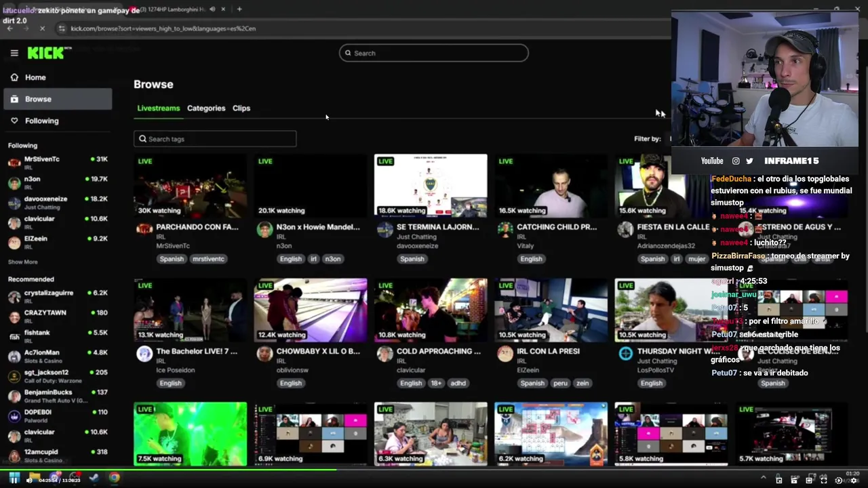
Task: Open the PARCHANDO CON FA... stream thumbnail
Action: click(x=191, y=186)
